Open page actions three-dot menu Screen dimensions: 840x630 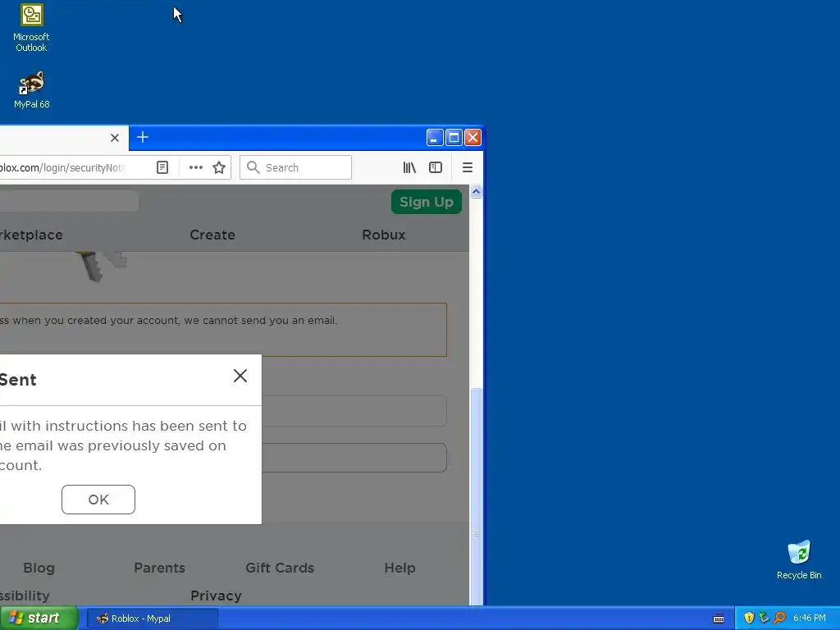tap(196, 167)
